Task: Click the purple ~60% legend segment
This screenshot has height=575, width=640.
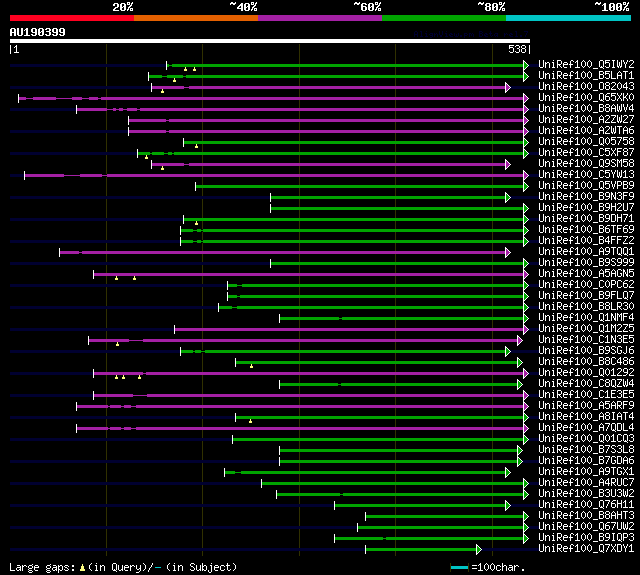Action: (x=320, y=18)
